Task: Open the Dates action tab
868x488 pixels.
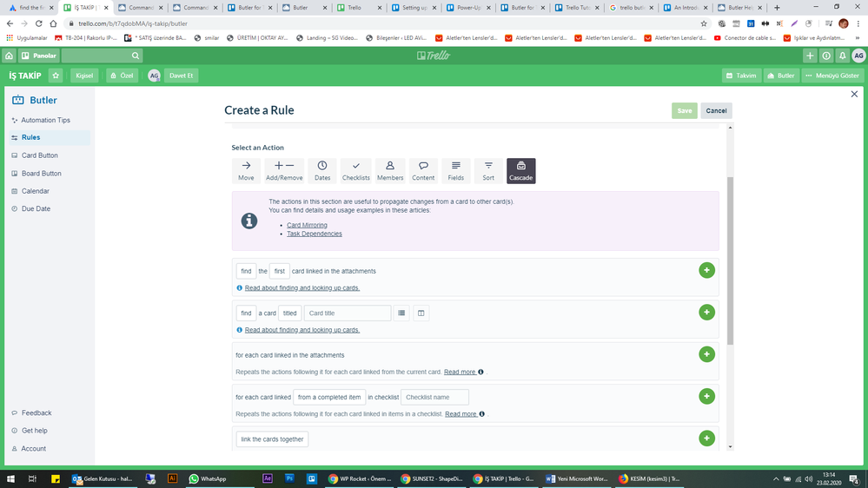Action: pyautogui.click(x=322, y=170)
